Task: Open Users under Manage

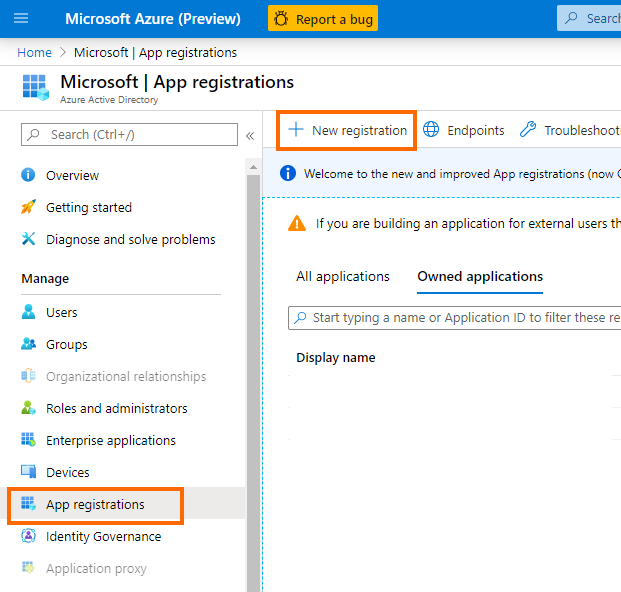Action: tap(61, 312)
